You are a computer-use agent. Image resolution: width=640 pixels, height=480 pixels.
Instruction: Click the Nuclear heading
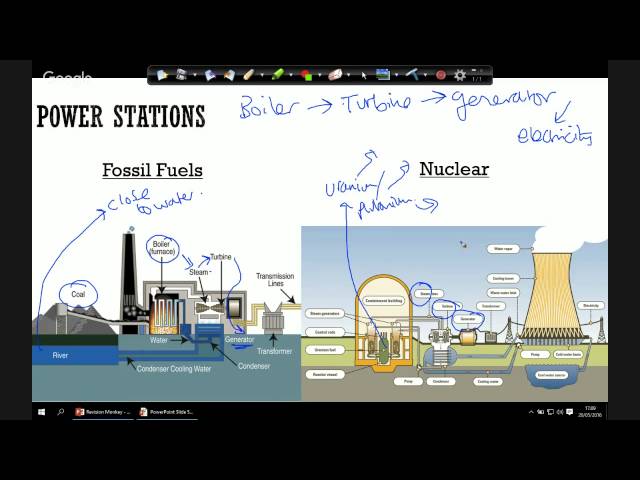[454, 169]
